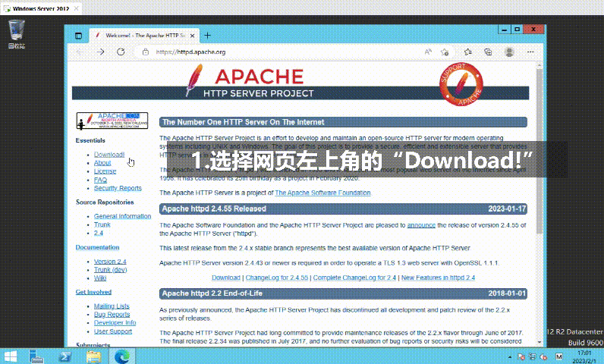
Task: Show hidden tray icons arrow
Action: point(510,357)
